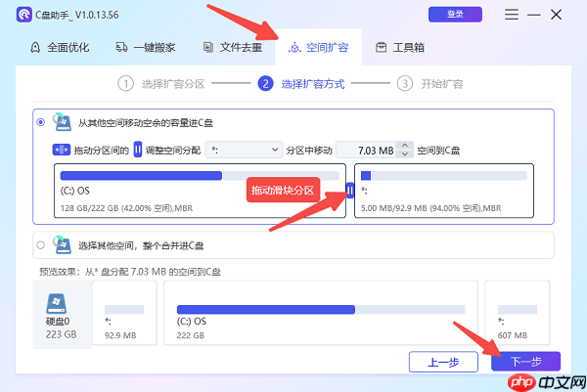Click the 5.00 MB/92.9 MB partition box
587x392 pixels.
(444, 191)
